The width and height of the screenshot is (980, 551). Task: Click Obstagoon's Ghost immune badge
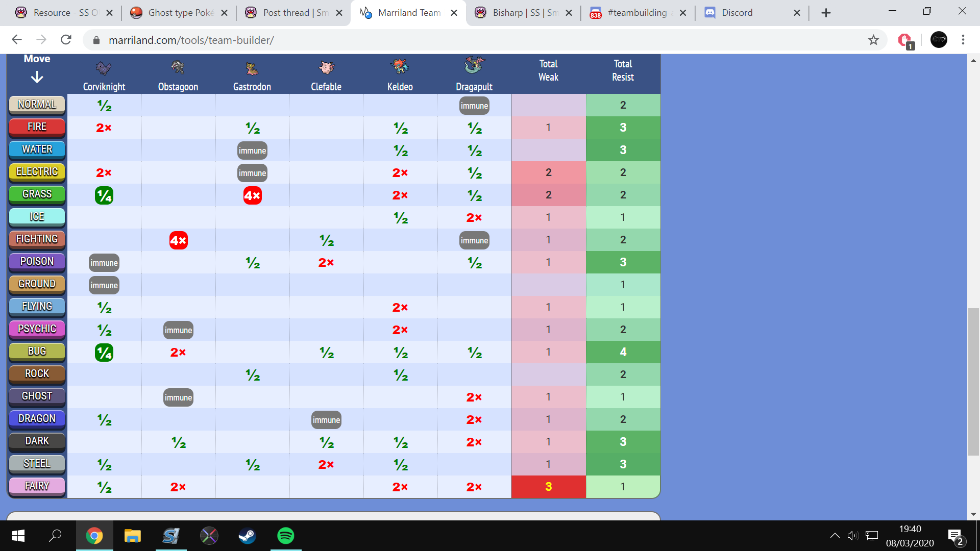(178, 397)
